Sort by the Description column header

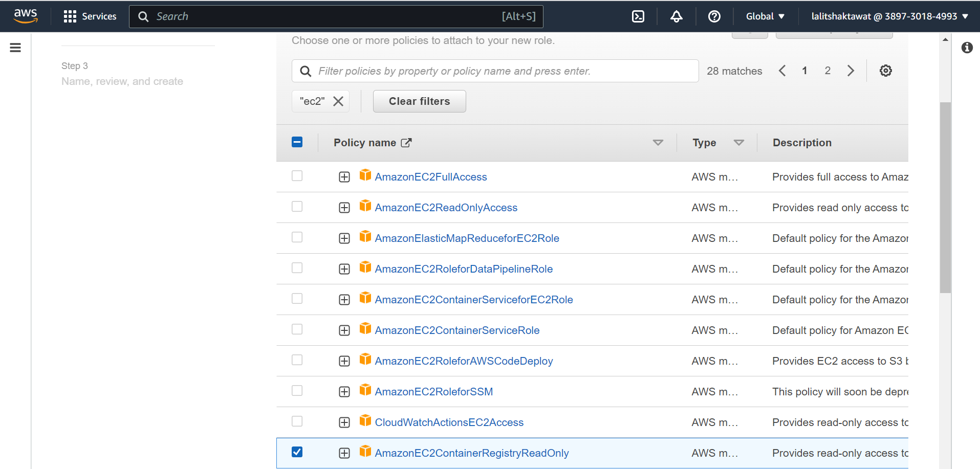802,143
